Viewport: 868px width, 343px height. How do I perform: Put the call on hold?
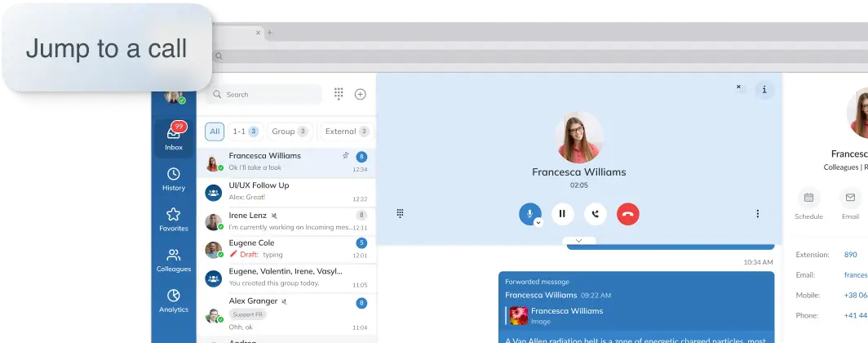[562, 214]
